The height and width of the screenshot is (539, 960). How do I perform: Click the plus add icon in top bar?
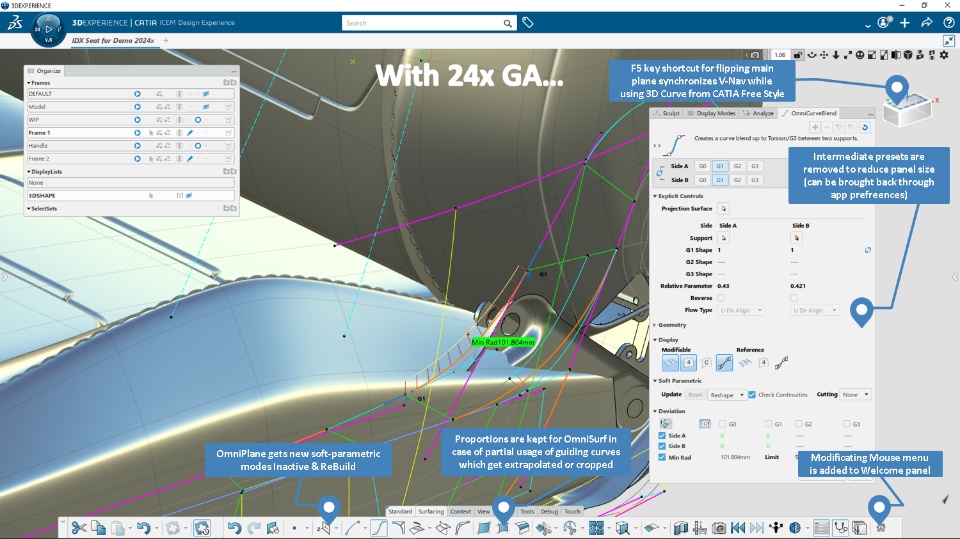tap(905, 23)
